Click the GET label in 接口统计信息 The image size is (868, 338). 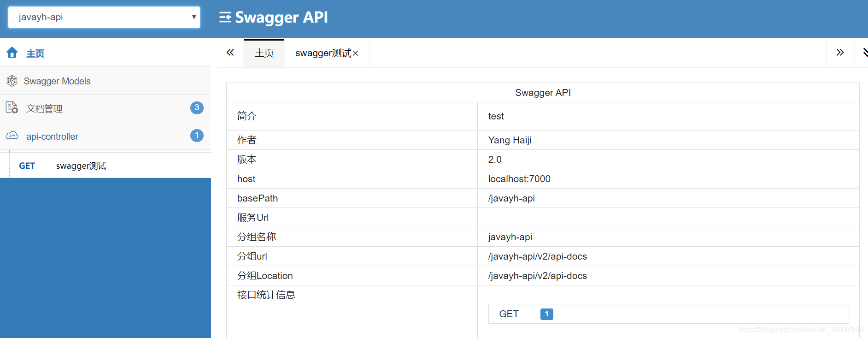[x=509, y=314]
